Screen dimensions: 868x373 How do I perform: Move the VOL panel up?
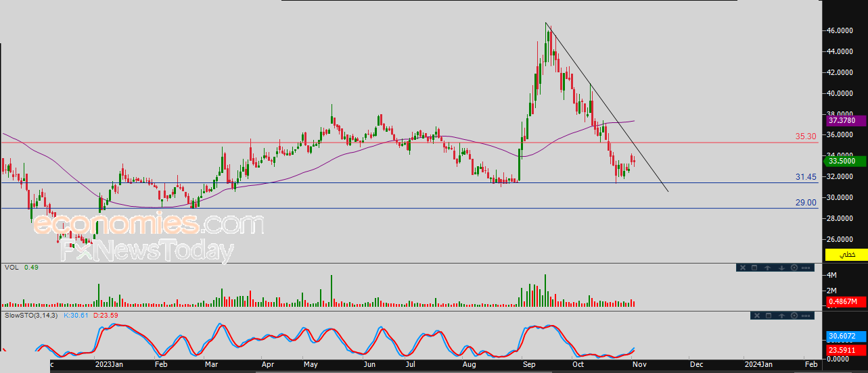[768, 268]
